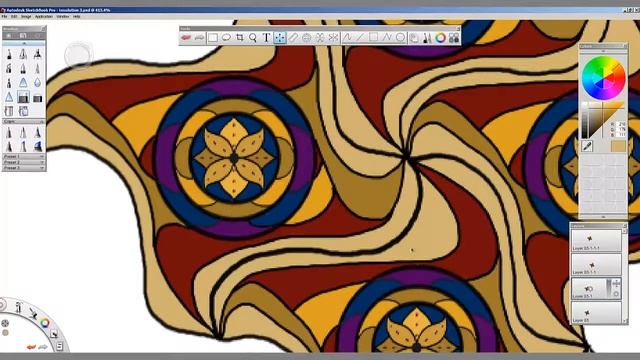
Task: Open color wheel in corner lagoon
Action: (45, 323)
